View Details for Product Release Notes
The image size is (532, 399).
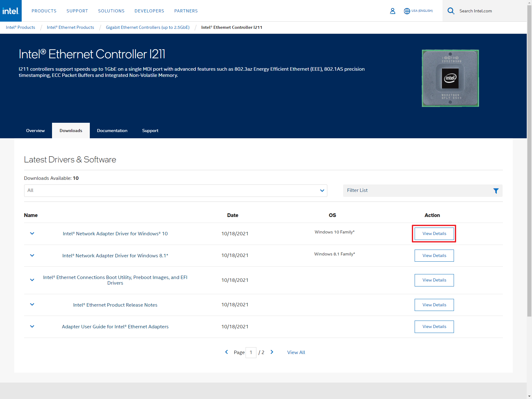pos(434,305)
